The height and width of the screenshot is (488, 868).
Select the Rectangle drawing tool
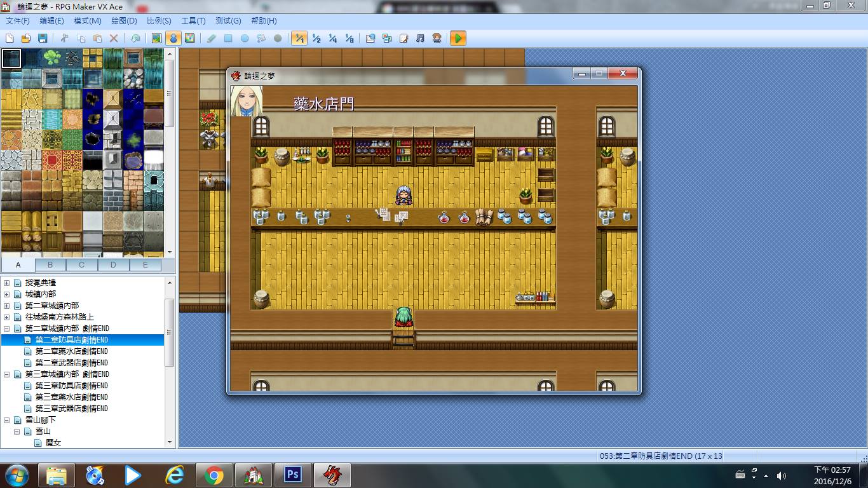click(228, 39)
